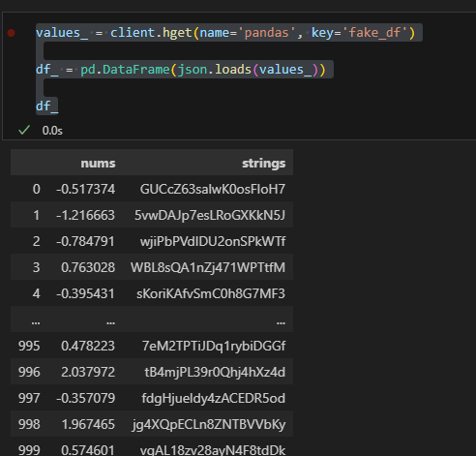Click the value -0.784791

pos(85,241)
